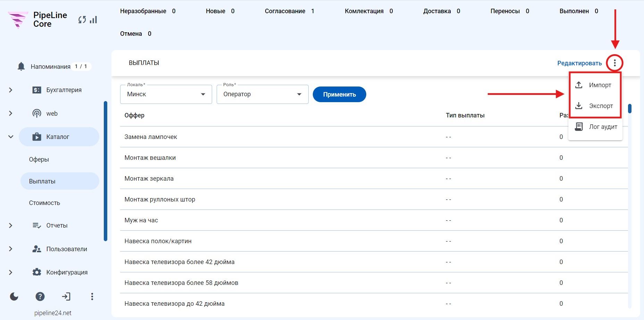Click the Бухгалтерия accounting icon
Image resolution: width=644 pixels, height=320 pixels.
coord(37,90)
